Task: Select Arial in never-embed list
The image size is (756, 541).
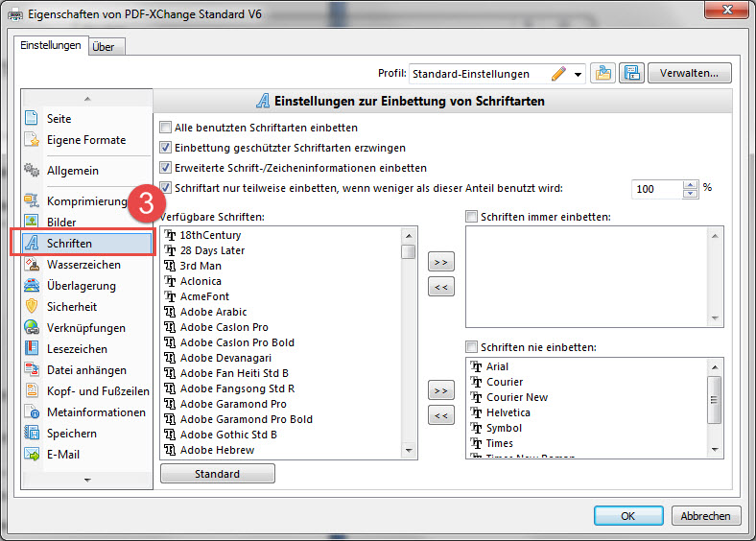Action: coord(497,366)
